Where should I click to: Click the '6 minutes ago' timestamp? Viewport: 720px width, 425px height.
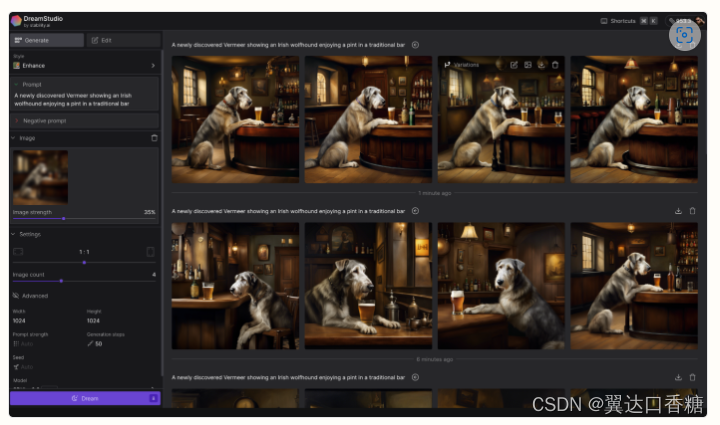click(x=434, y=359)
